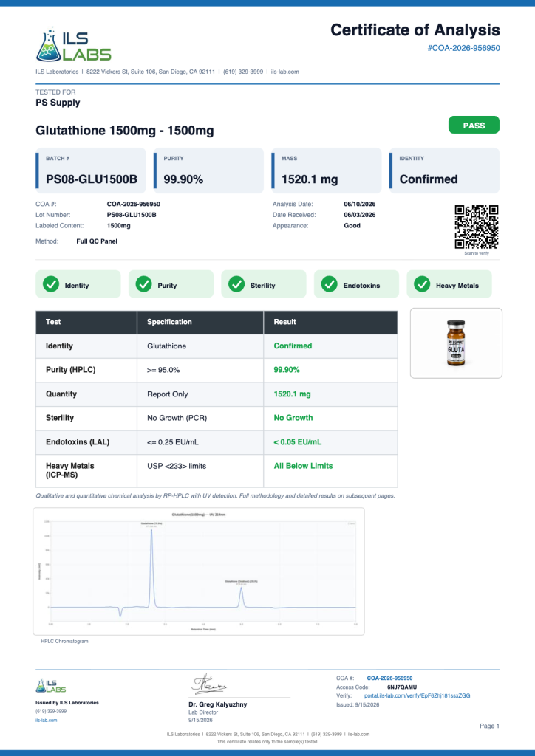This screenshot has height=756, width=535.
Task: Click the green PASS badge
Action: [474, 126]
